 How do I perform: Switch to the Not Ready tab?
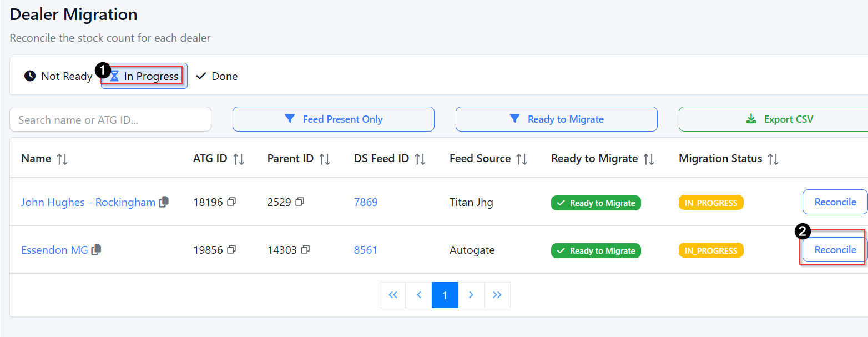point(58,76)
